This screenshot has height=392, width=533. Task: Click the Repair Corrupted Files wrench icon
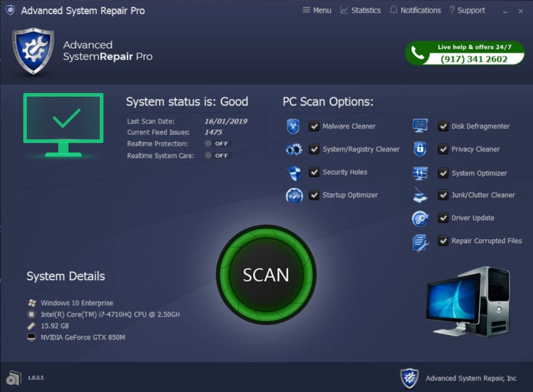click(x=420, y=242)
